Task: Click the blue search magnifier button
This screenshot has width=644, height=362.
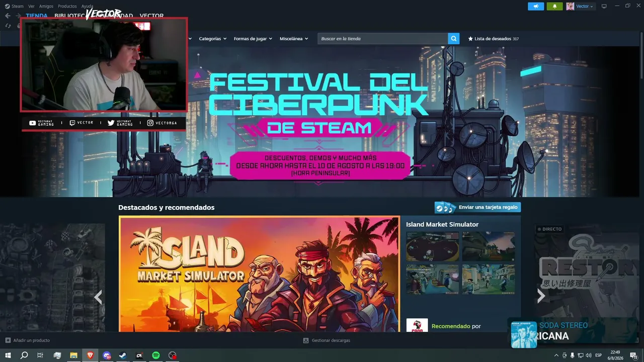Action: (x=454, y=39)
